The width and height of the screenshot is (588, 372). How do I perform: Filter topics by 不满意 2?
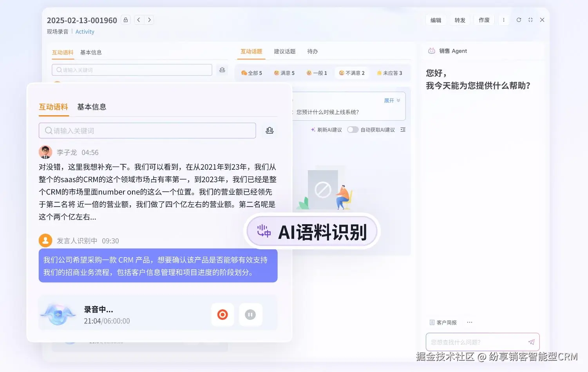click(x=352, y=73)
